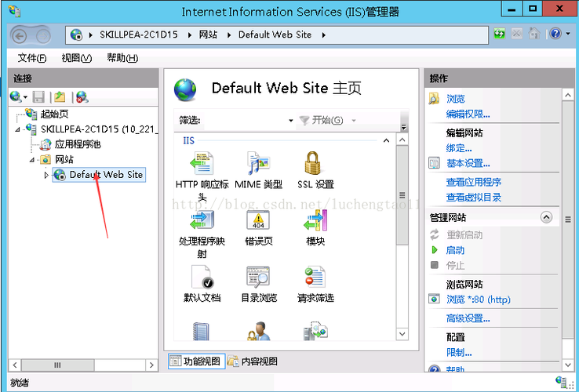This screenshot has height=392, width=579.
Task: Click the toolbar overflow arrow right of 开始(G)
Action: [404, 127]
